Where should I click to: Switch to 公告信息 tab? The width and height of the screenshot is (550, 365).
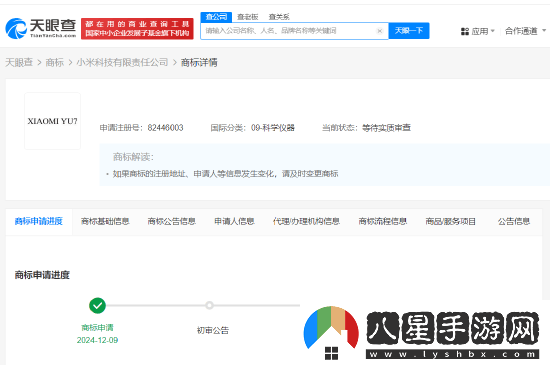coord(514,221)
